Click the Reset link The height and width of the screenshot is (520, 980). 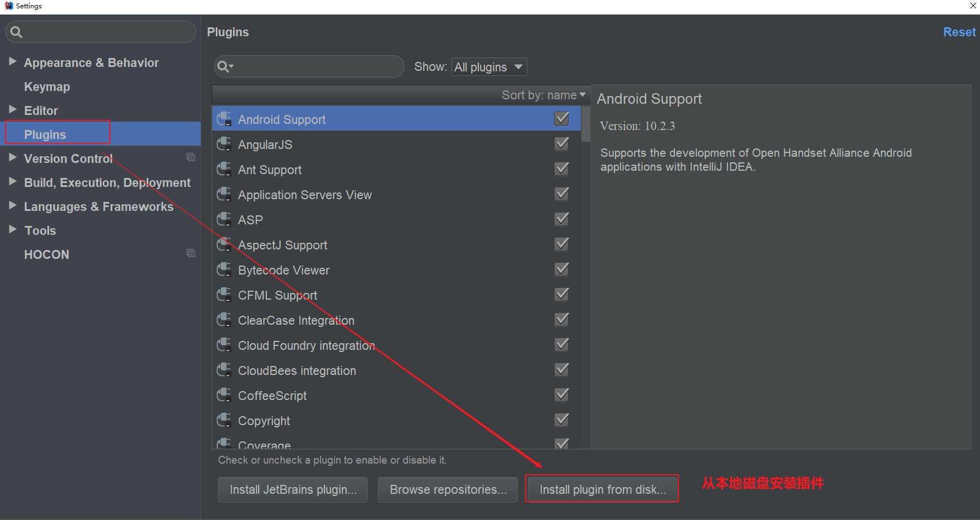click(959, 32)
